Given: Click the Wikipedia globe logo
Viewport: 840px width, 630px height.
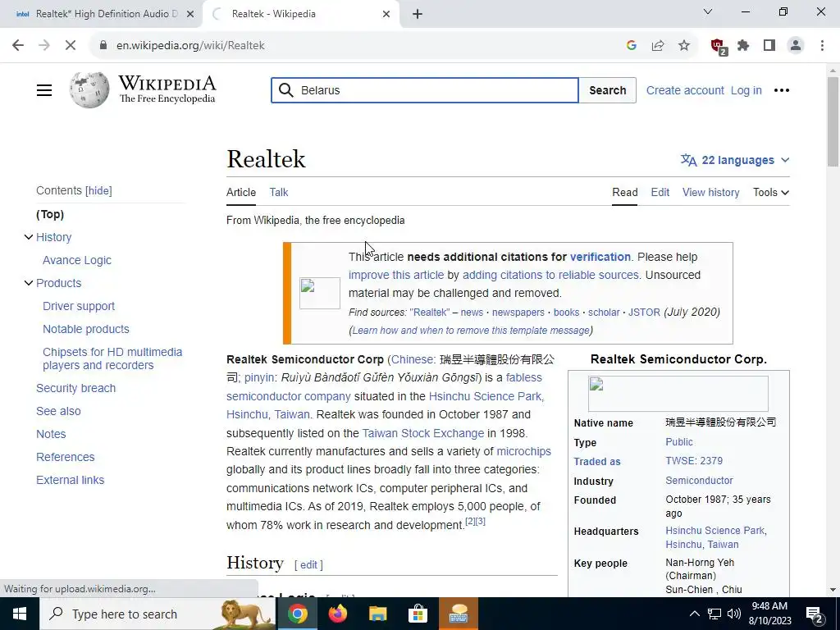Looking at the screenshot, I should [x=89, y=89].
